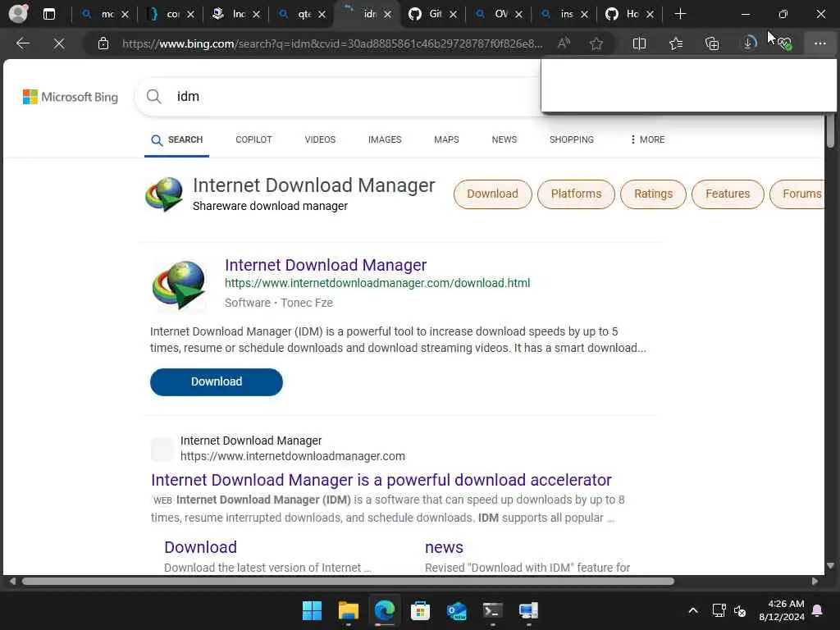View site information lock icon
840x630 pixels.
[x=103, y=43]
